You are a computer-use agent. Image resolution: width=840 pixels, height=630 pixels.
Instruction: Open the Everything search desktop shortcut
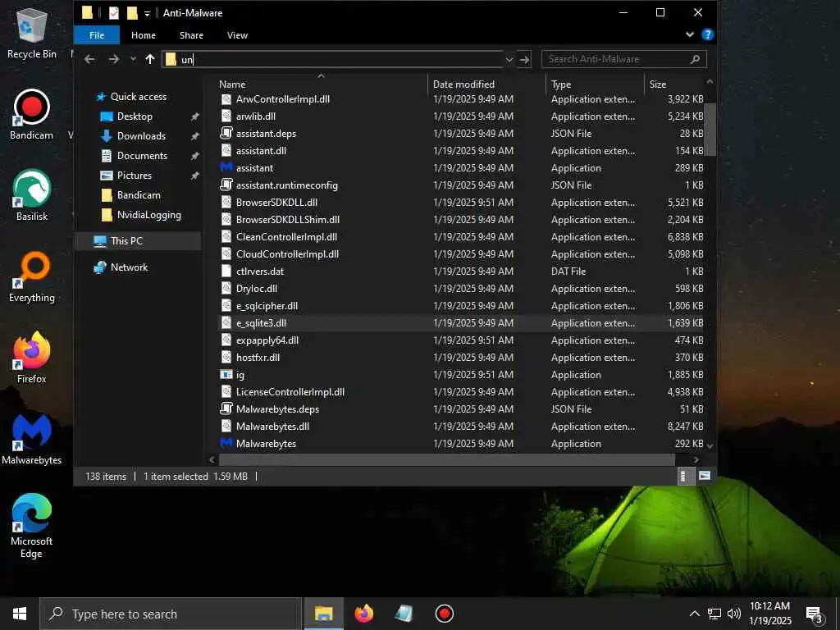[x=32, y=276]
